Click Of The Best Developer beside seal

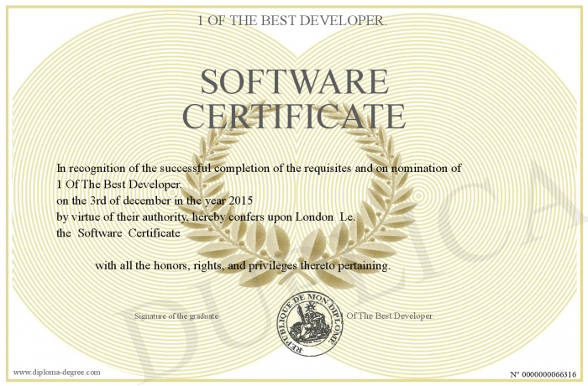click(390, 316)
